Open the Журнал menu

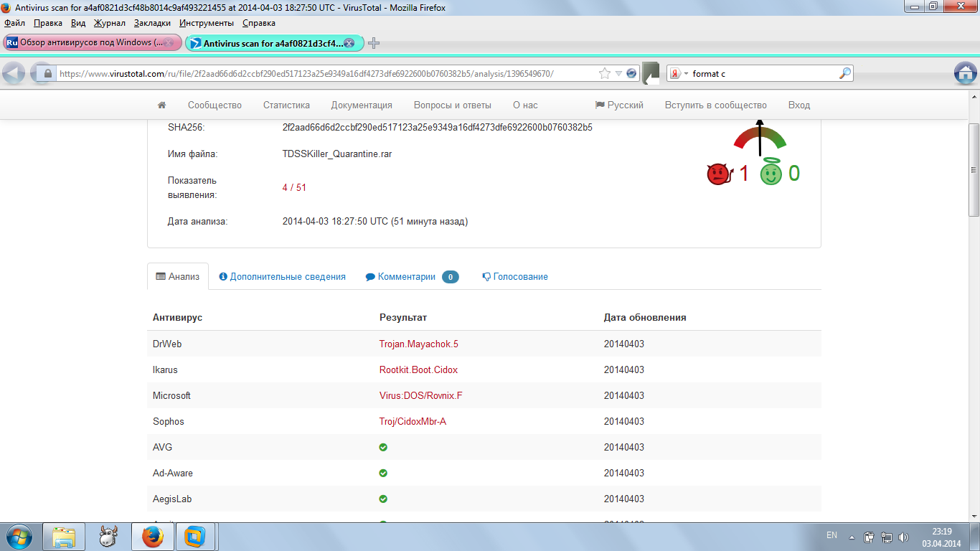coord(109,23)
